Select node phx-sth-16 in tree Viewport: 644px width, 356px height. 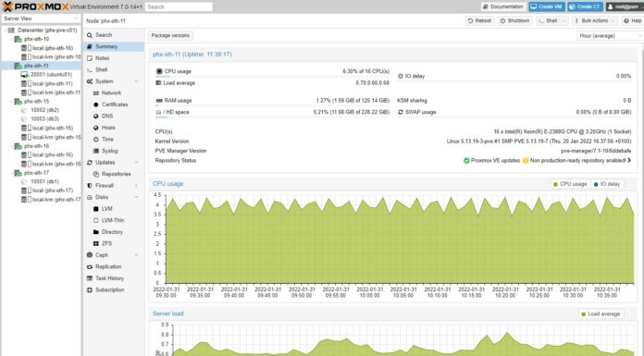pos(37,146)
